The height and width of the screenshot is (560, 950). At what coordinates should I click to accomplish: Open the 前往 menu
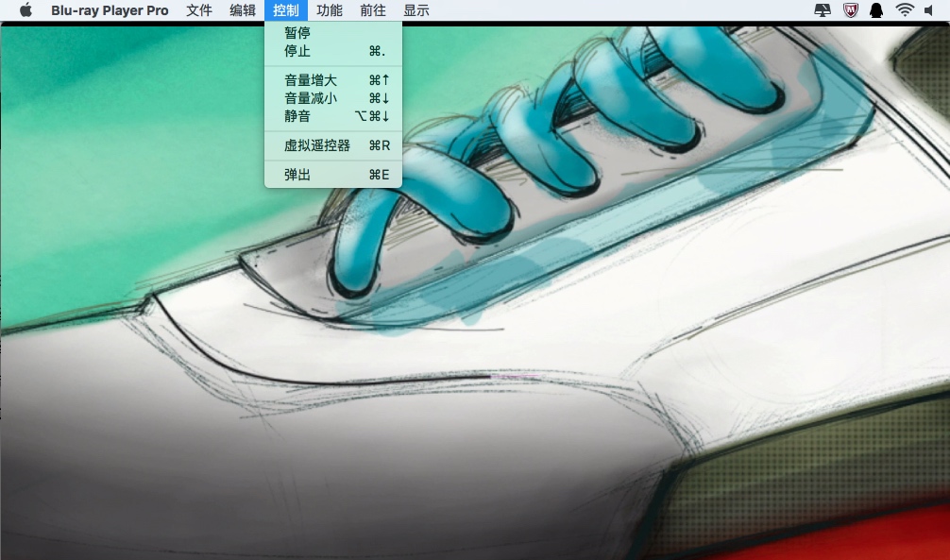point(373,10)
